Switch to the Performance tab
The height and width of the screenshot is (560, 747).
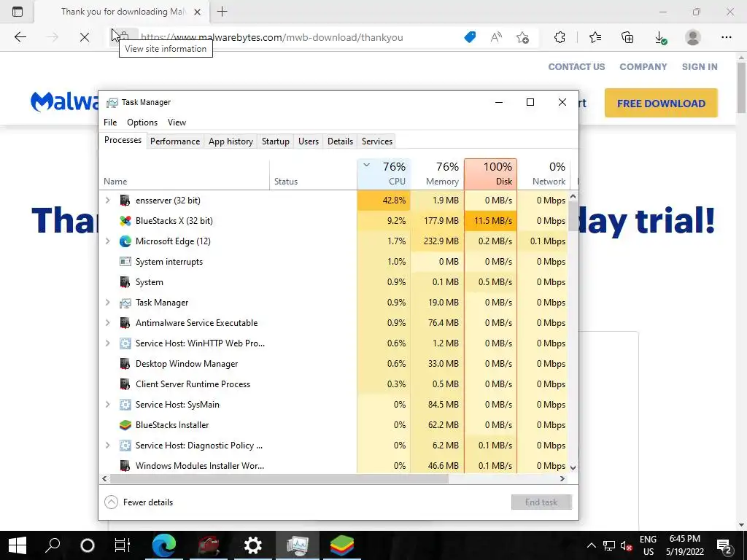pos(175,141)
